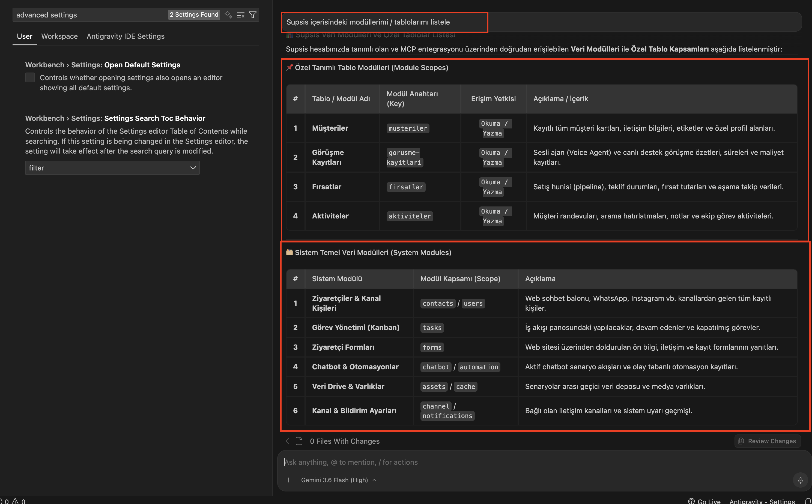Screen dimensions: 812x504
Task: Click the Go Live broadcast icon
Action: 691,501
